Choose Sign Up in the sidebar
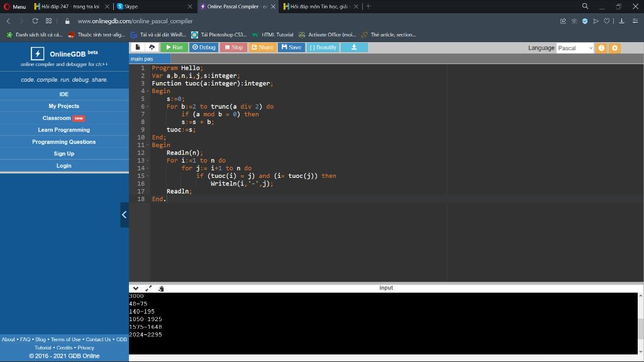 (64, 153)
